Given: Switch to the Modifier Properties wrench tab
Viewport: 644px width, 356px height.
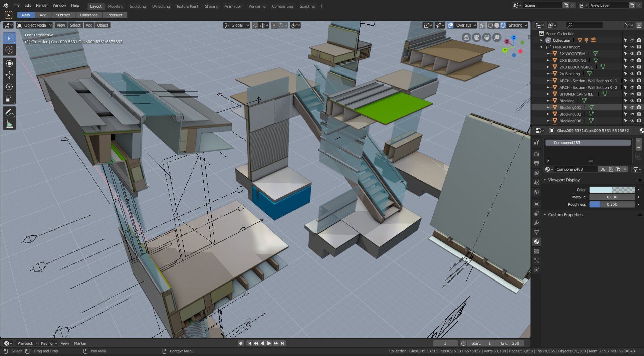Looking at the screenshot, I should tap(536, 223).
